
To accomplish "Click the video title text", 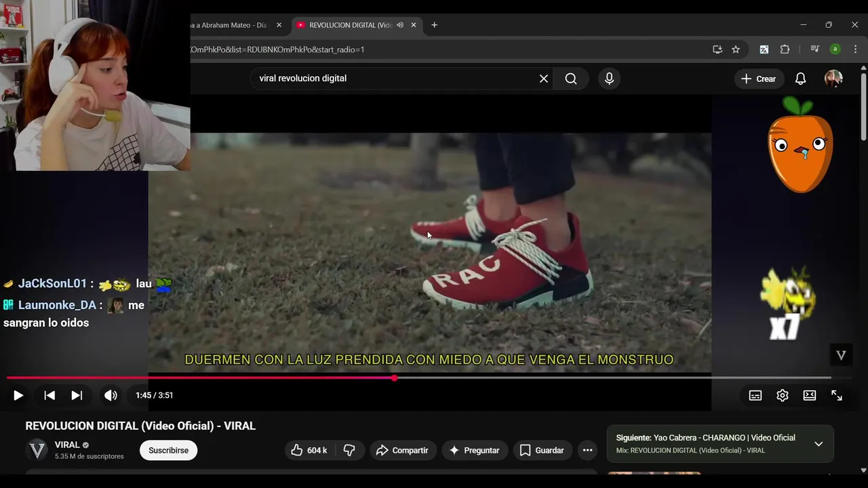I will point(140,426).
